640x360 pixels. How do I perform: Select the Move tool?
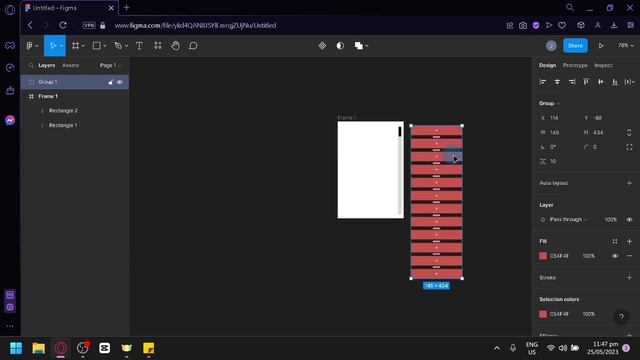pos(53,46)
